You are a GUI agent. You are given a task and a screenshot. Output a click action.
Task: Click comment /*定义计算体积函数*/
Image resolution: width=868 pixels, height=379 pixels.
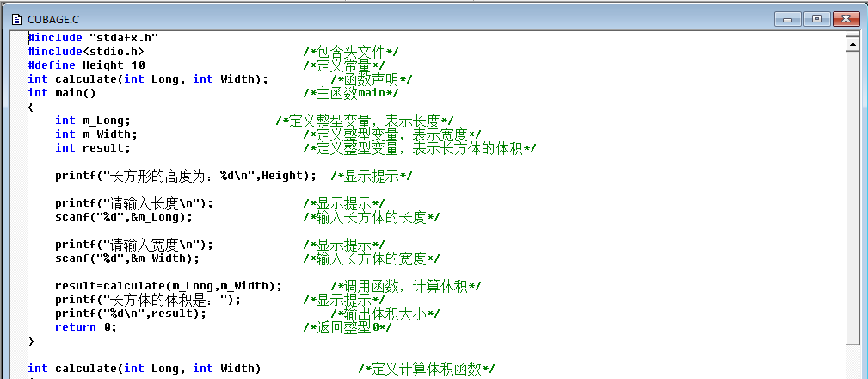click(427, 369)
